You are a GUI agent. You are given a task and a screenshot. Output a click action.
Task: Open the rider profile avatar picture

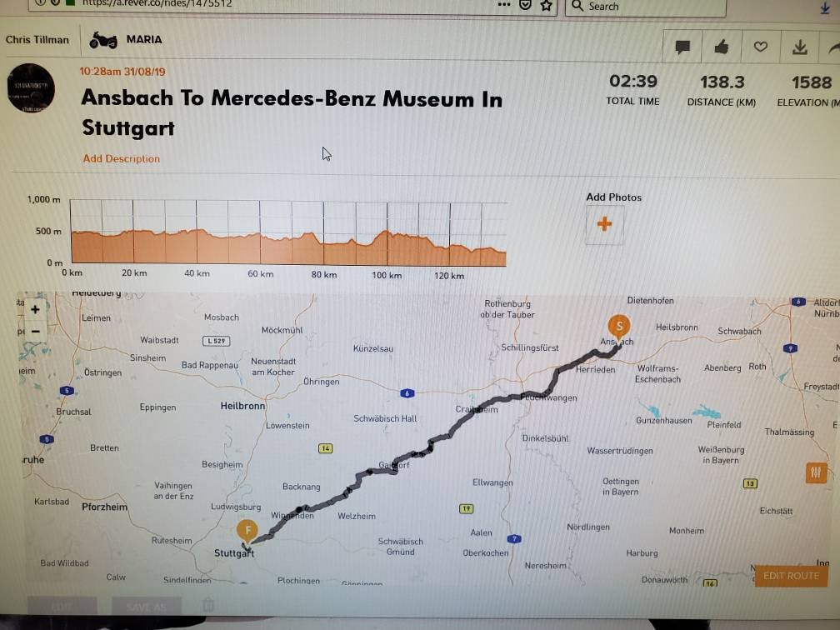click(31, 87)
